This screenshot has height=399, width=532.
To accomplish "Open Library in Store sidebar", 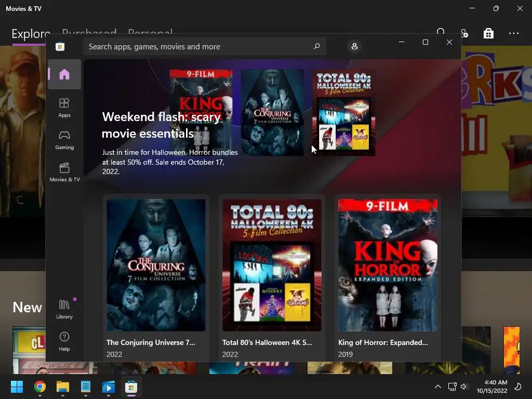I will coord(64,309).
